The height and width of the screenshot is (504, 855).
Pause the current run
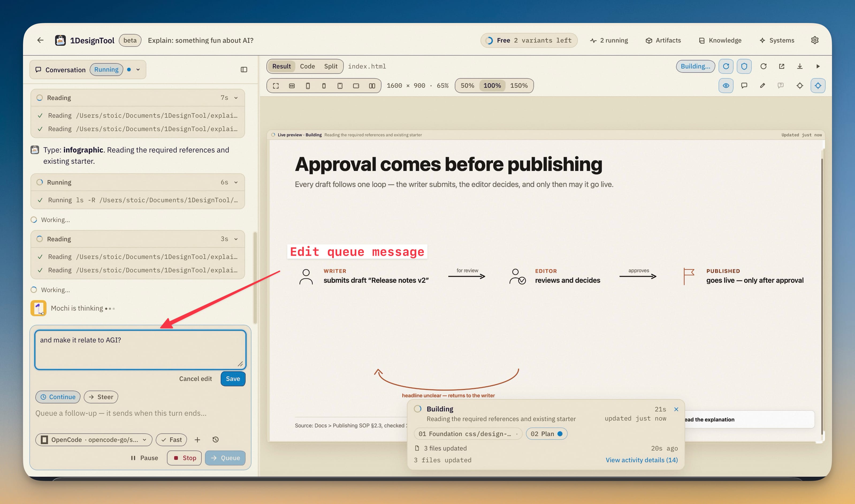144,458
